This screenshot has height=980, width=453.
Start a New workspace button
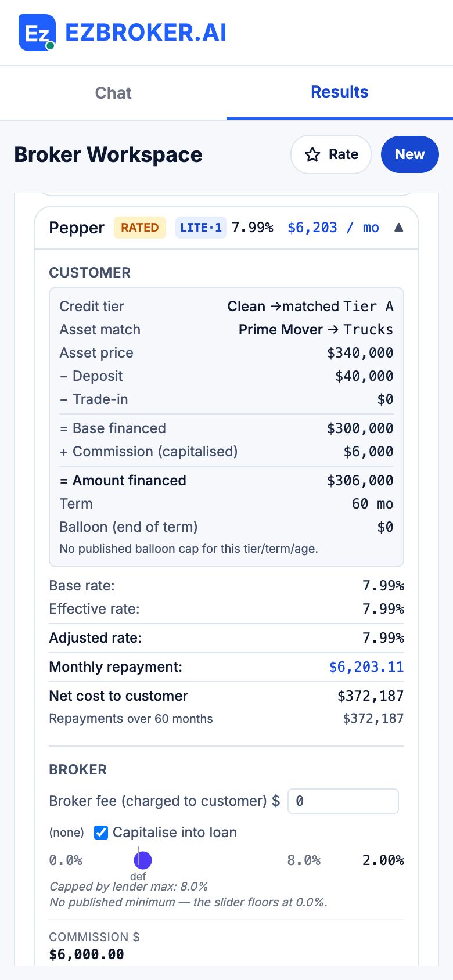(410, 154)
